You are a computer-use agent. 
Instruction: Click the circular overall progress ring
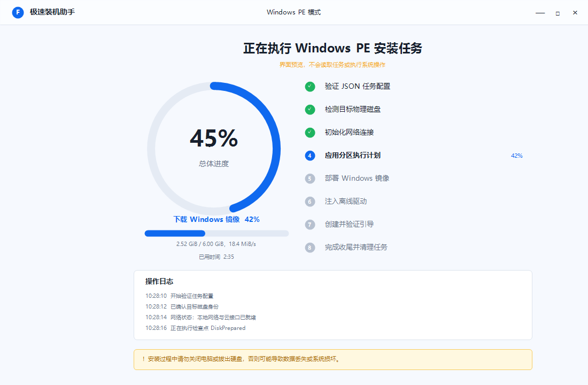pyautogui.click(x=214, y=148)
